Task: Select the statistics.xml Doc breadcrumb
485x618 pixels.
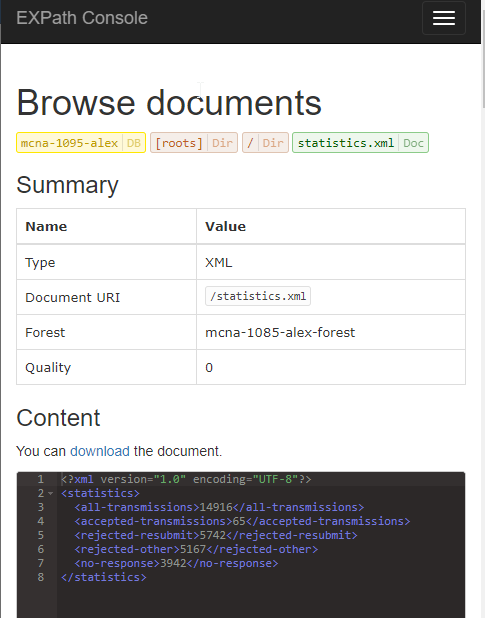Action: tap(360, 143)
